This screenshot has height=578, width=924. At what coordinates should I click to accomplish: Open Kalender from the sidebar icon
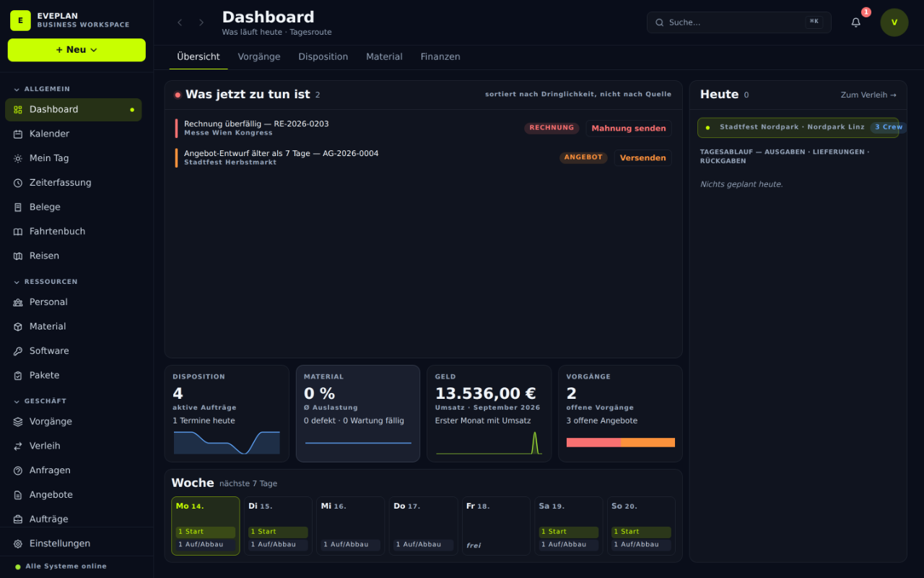pyautogui.click(x=18, y=134)
